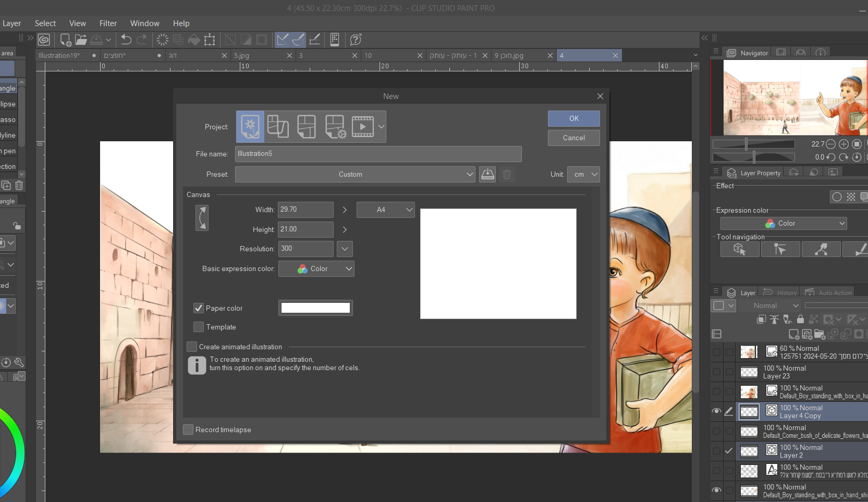This screenshot has height=502, width=868.
Task: Uncheck the Paper color checkbox
Action: pyautogui.click(x=199, y=308)
